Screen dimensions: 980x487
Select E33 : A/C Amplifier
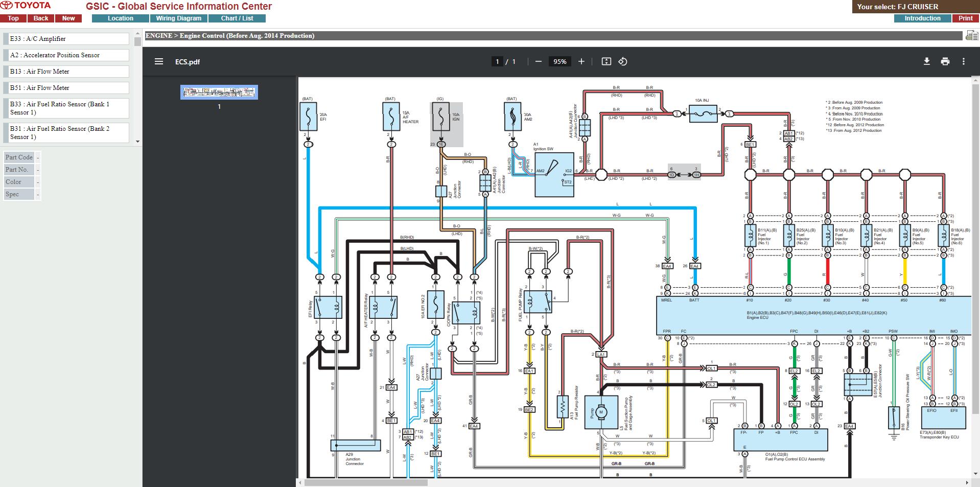point(66,39)
